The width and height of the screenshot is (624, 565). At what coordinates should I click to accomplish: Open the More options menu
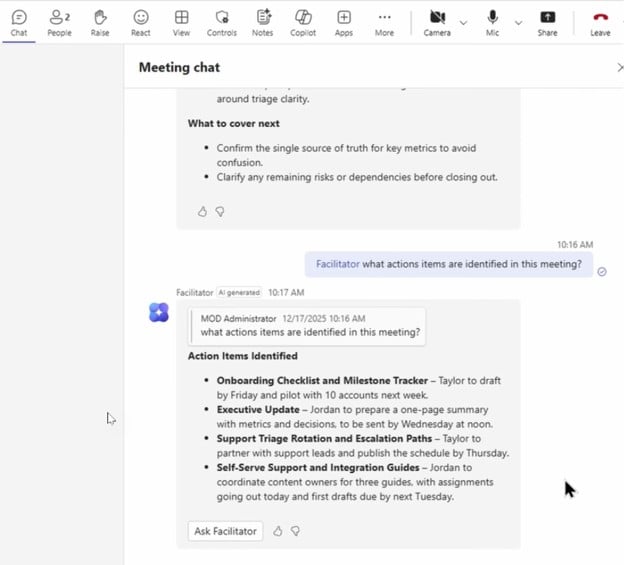coord(385,22)
